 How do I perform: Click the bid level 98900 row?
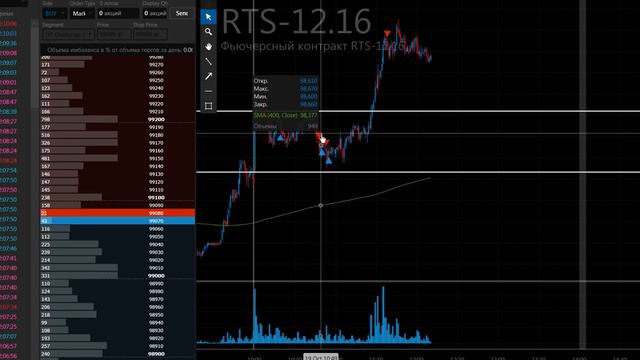click(x=118, y=354)
